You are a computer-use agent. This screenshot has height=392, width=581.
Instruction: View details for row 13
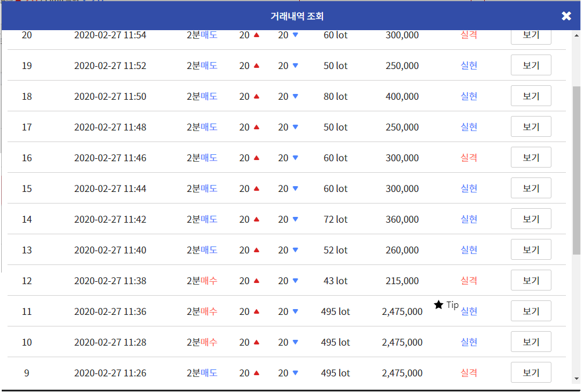coord(531,250)
